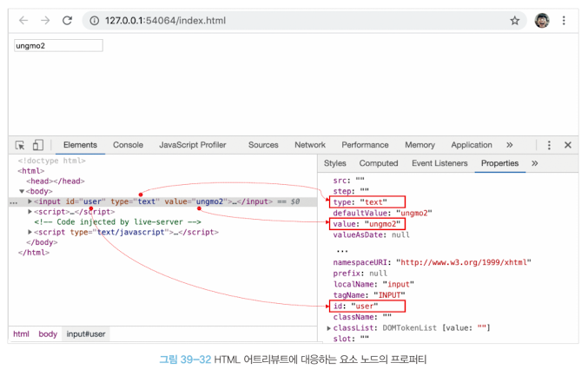Viewport: 588px width, 376px height.
Task: Click the address bar URL
Action: pos(165,21)
